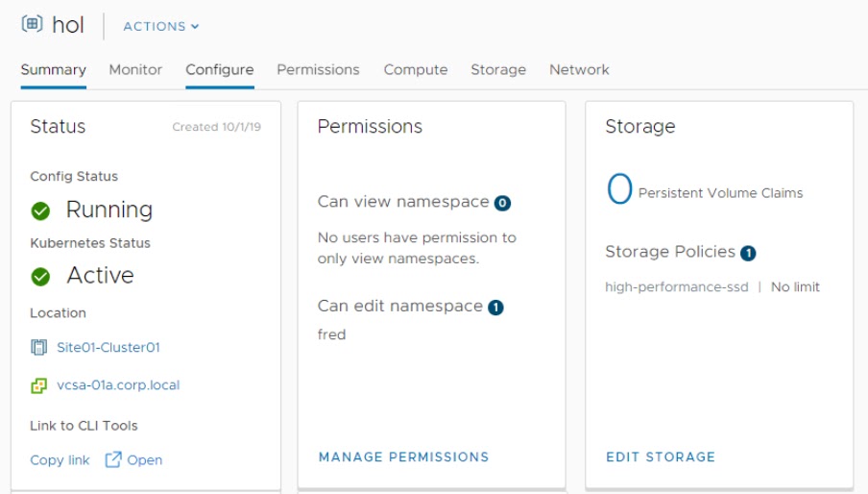Click the external-link Open icon
This screenshot has height=494, width=868.
[x=113, y=459]
